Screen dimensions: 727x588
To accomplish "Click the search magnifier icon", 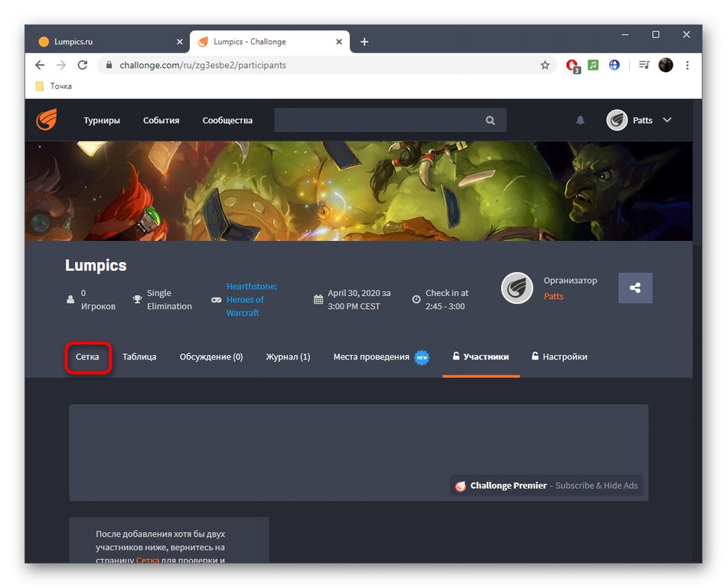I will pos(490,121).
